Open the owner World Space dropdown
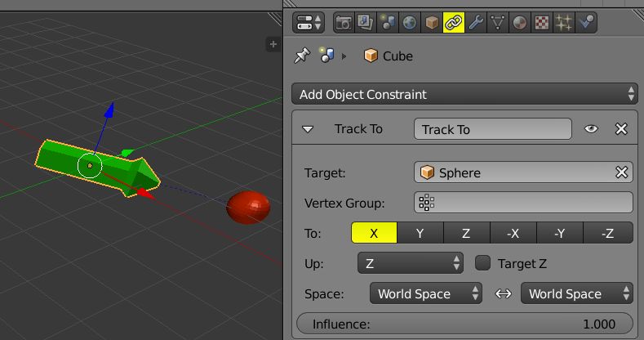This screenshot has width=644, height=340. click(576, 293)
